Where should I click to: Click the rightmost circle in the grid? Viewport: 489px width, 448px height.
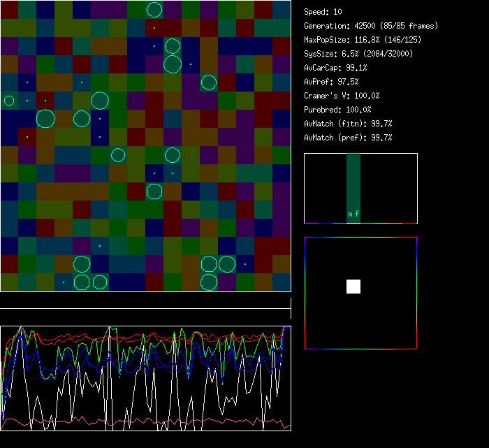(x=226, y=264)
